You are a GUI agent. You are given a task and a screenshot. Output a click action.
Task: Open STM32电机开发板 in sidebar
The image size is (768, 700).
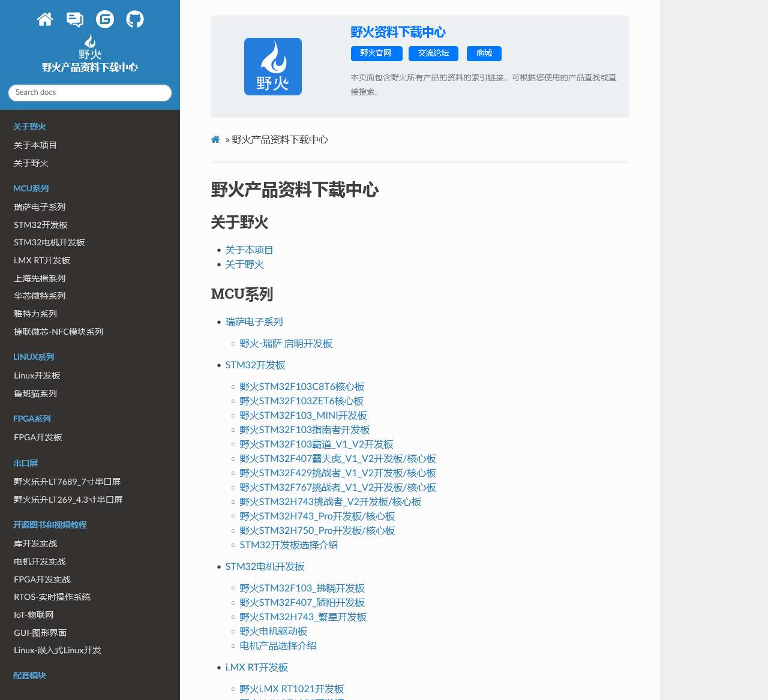49,242
